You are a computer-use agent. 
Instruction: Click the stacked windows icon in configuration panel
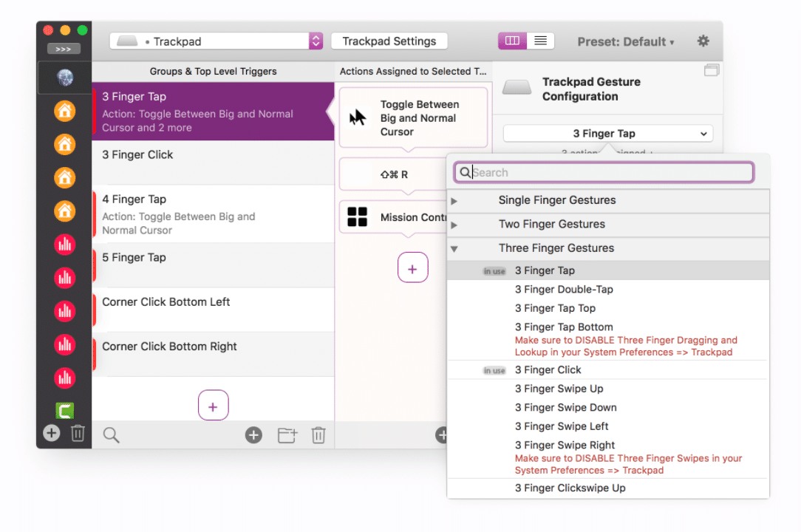click(x=712, y=70)
